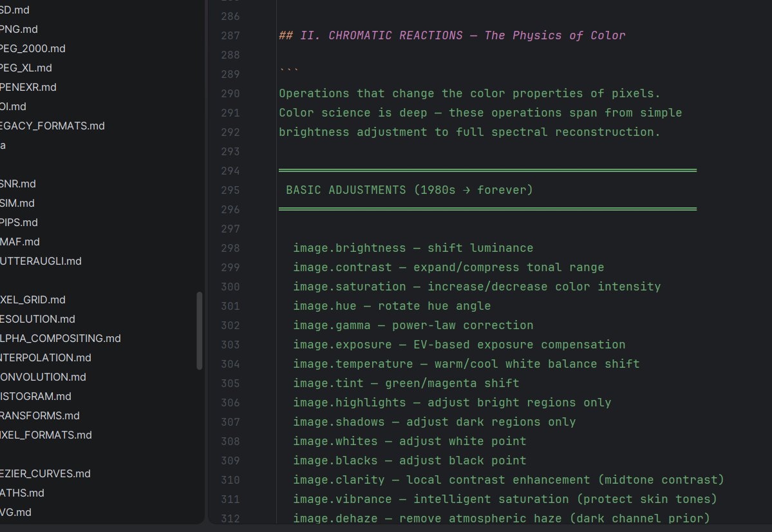The image size is (772, 532).
Task: Click the 'image.blacks — adjust black point' line
Action: pyautogui.click(x=410, y=461)
